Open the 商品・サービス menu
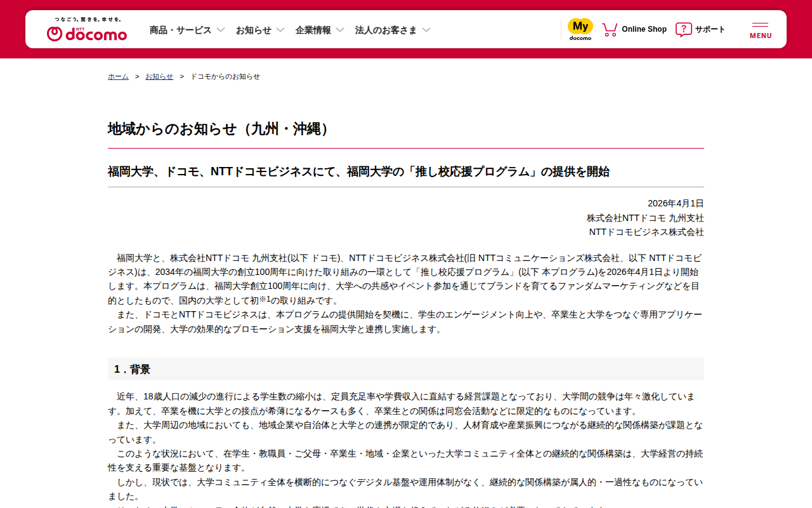This screenshot has height=508, width=812. point(180,30)
